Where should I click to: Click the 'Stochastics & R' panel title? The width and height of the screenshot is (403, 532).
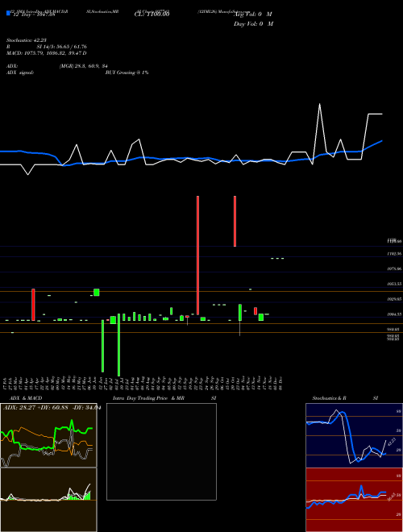pyautogui.click(x=330, y=398)
